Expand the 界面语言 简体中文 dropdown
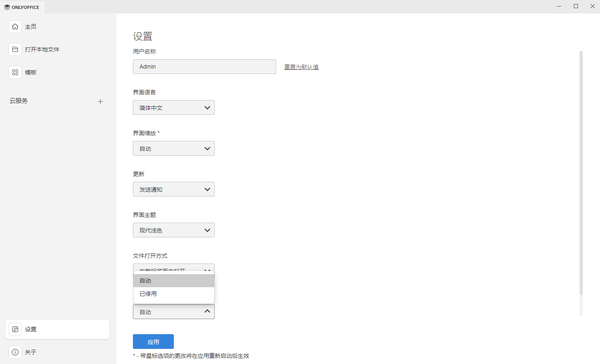 [174, 107]
